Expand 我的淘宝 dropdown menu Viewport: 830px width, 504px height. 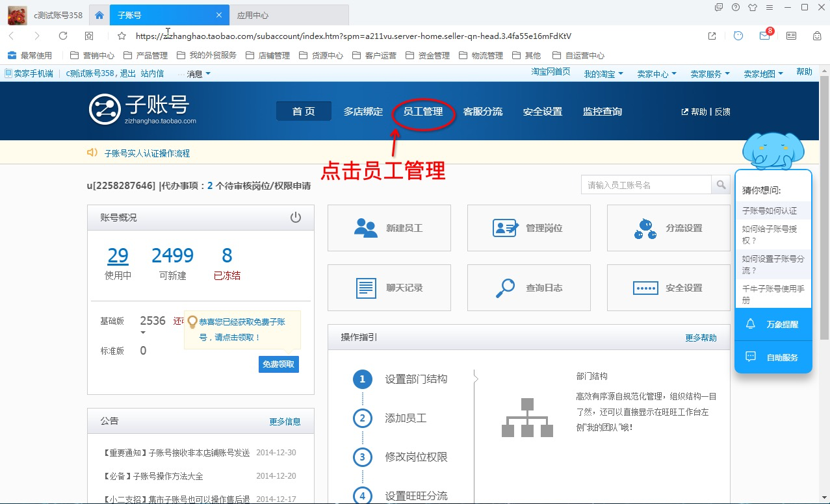(603, 74)
